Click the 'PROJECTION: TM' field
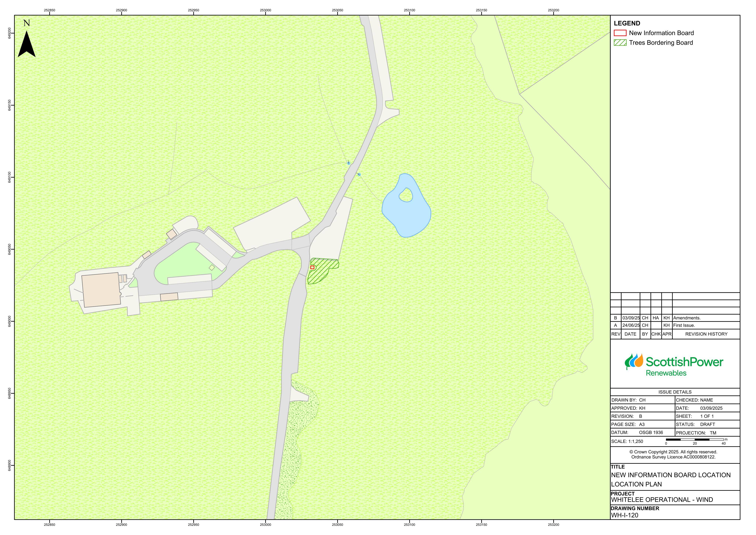The height and width of the screenshot is (535, 756). [707, 433]
